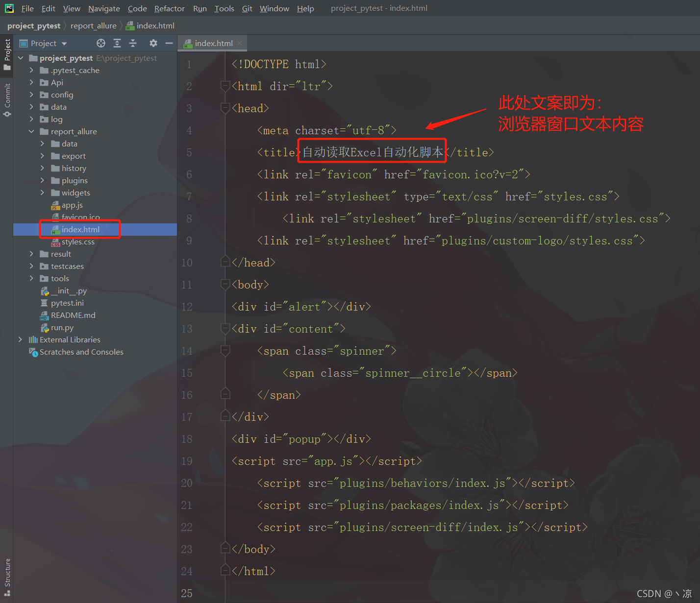
Task: Open the Window menu
Action: pyautogui.click(x=275, y=8)
